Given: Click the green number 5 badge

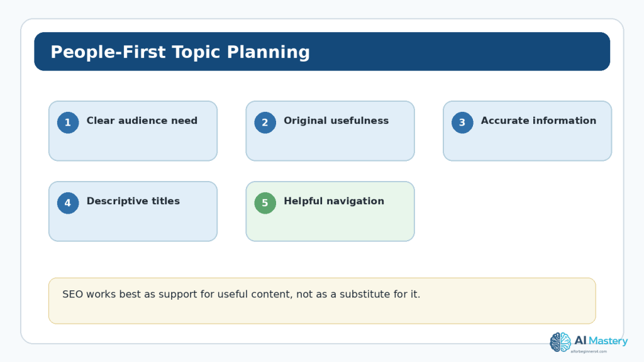Looking at the screenshot, I should (265, 203).
